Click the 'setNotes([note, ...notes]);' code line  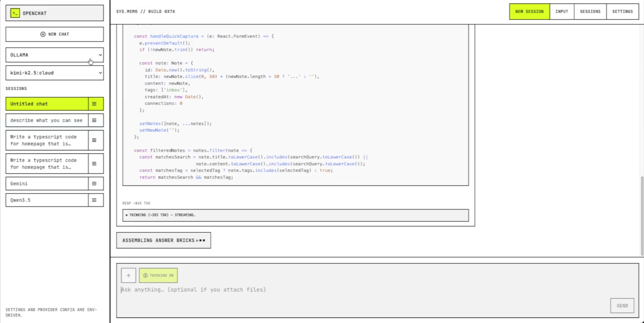coord(175,124)
